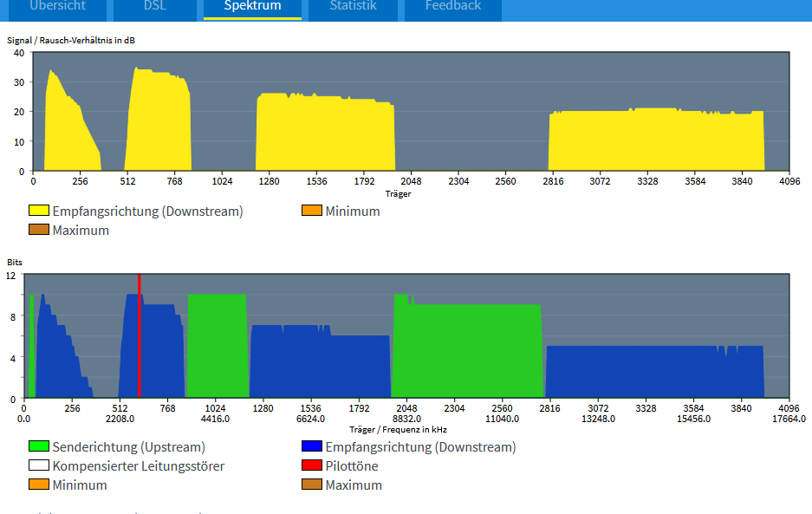Click orange Minimum swatch in SNR legend
812x514 pixels.
pos(312,211)
